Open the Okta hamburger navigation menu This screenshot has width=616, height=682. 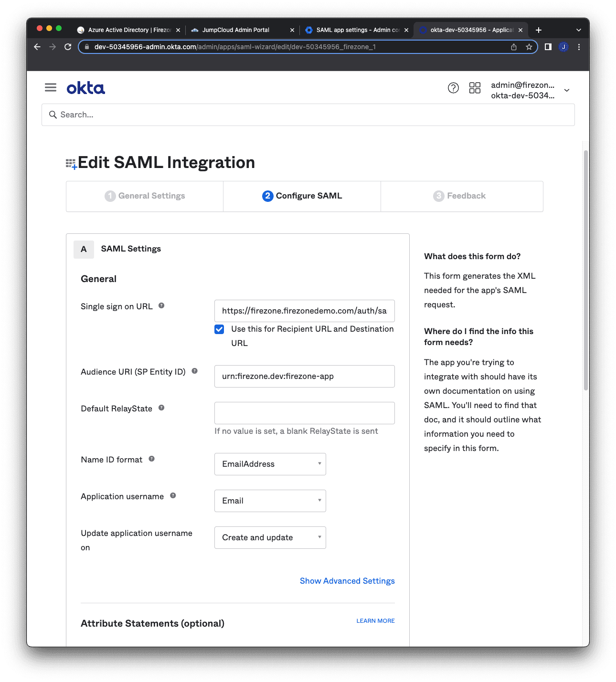click(51, 87)
